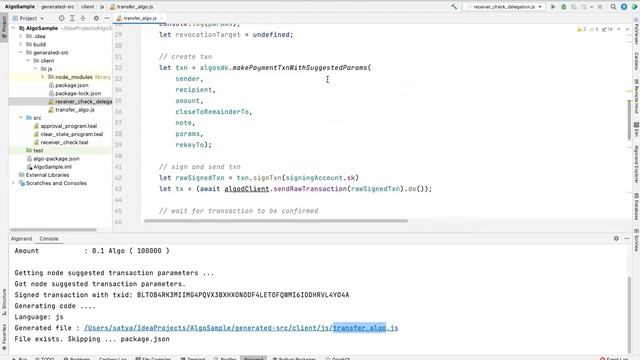Toggle the Project tool window stripe button
Image resolution: width=640 pixels, height=360 pixels.
[x=4, y=27]
